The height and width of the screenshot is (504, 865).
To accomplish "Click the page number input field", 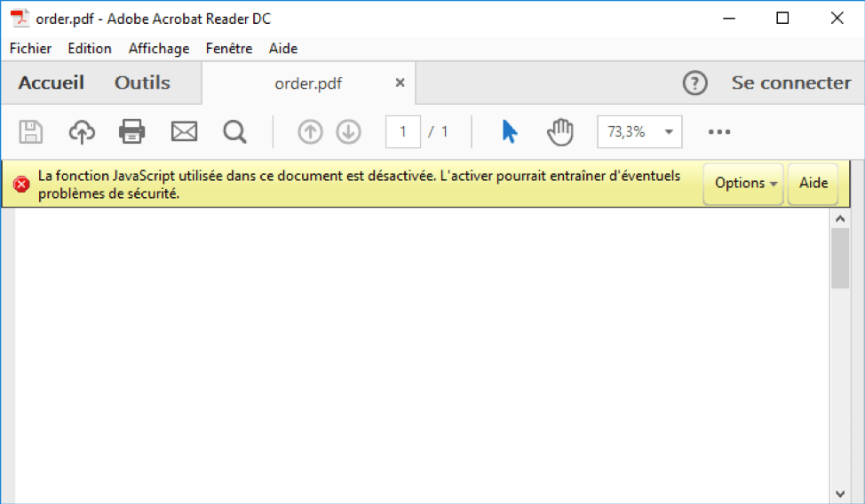I will (x=403, y=132).
